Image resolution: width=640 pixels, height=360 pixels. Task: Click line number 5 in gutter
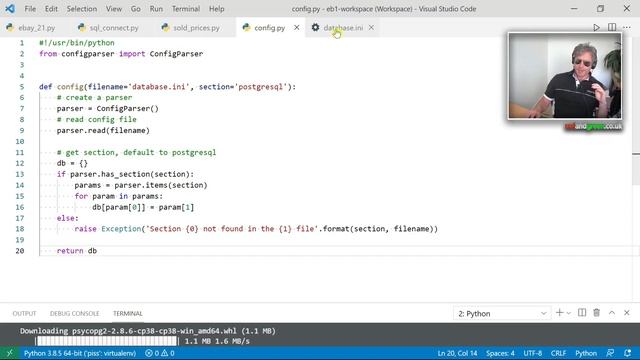[21, 87]
